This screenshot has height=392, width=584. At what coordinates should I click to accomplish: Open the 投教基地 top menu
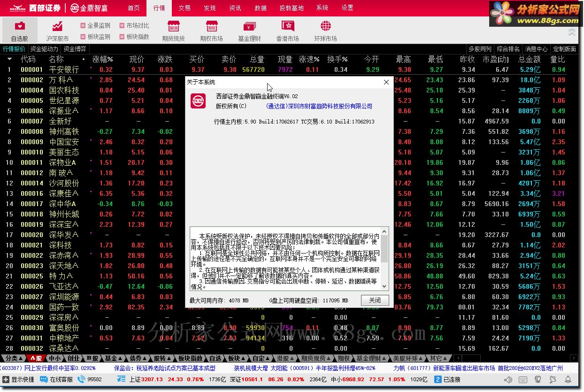(x=292, y=8)
